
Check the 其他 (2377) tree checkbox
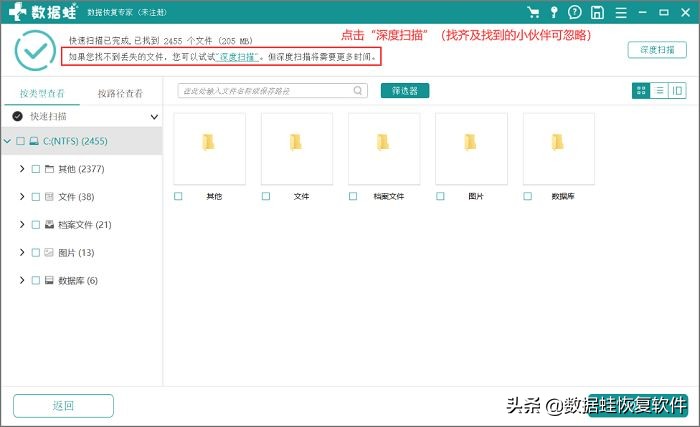36,169
